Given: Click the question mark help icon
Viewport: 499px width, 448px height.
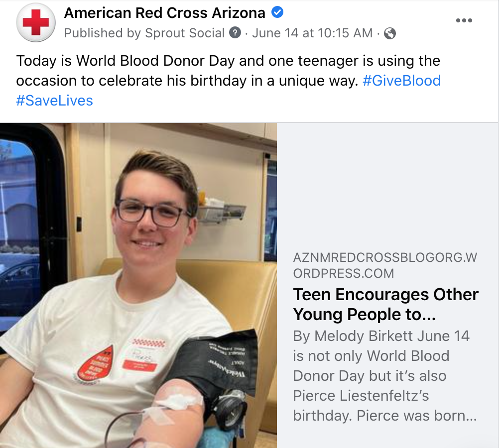Looking at the screenshot, I should (x=235, y=33).
